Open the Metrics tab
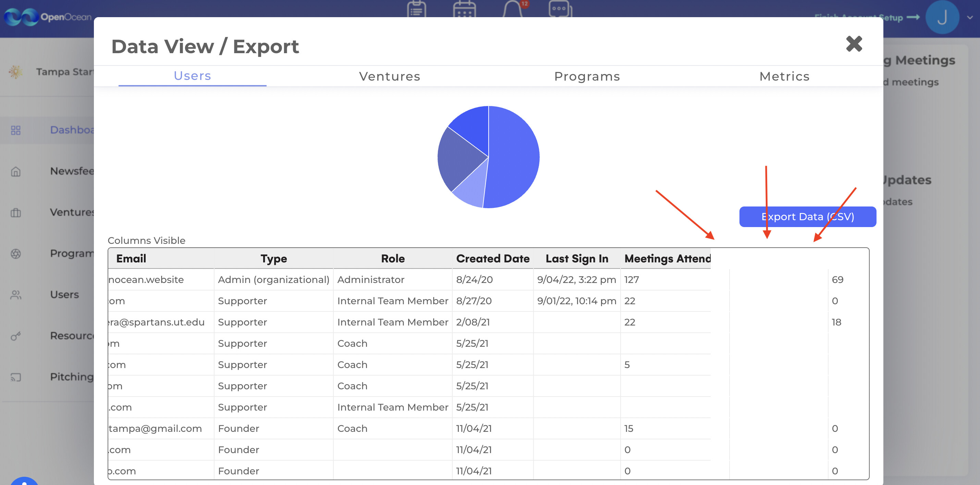The width and height of the screenshot is (980, 485). click(x=784, y=76)
